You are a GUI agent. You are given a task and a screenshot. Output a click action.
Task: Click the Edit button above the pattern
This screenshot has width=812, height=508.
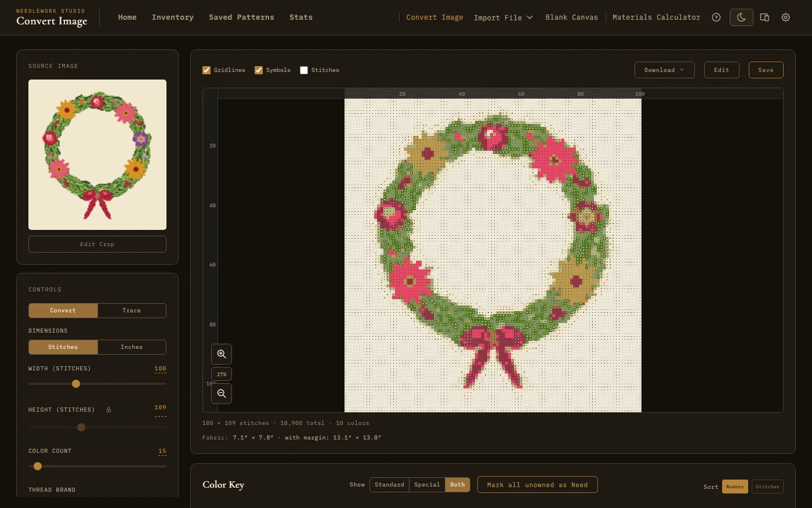(x=722, y=70)
